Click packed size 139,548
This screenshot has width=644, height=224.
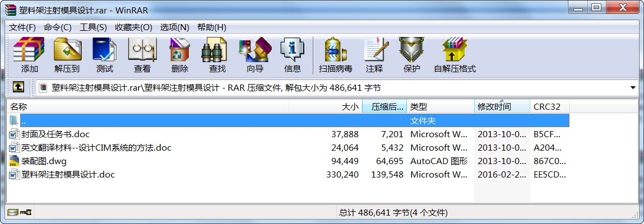click(x=387, y=174)
